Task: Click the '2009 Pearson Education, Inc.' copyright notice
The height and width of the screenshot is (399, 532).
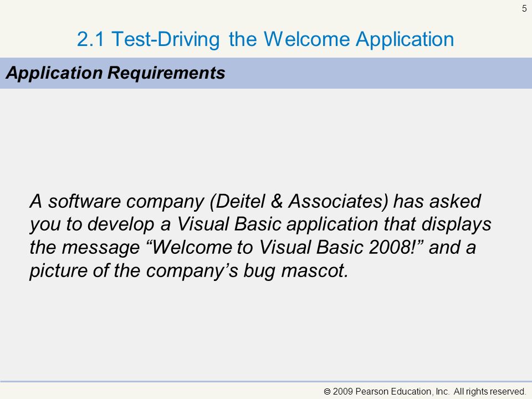Action: pos(425,392)
